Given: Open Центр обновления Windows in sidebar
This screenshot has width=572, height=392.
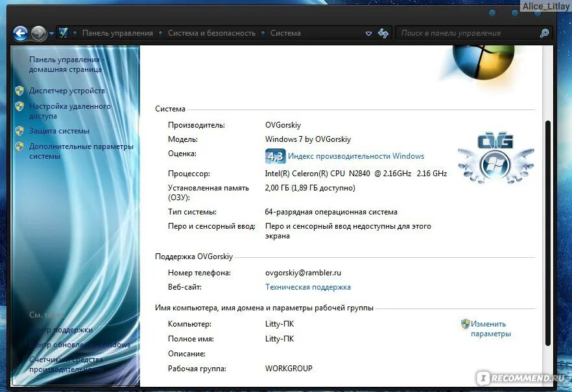Looking at the screenshot, I should pos(80,345).
